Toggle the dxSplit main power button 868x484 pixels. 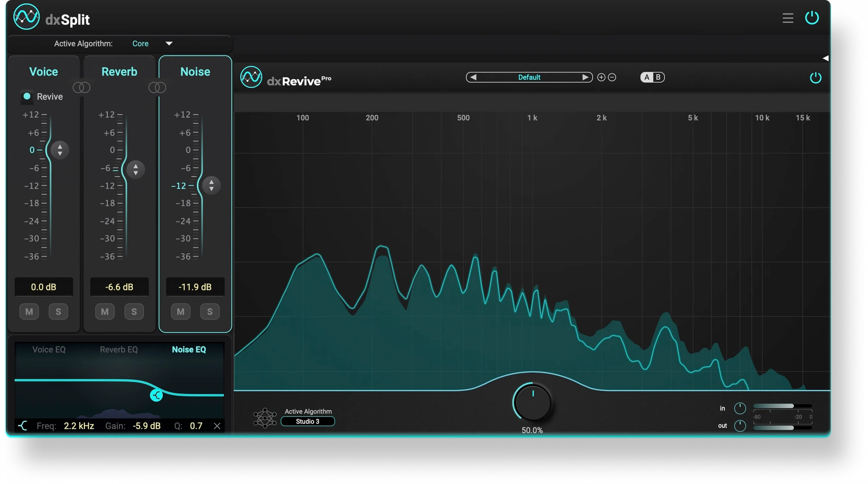[x=812, y=18]
